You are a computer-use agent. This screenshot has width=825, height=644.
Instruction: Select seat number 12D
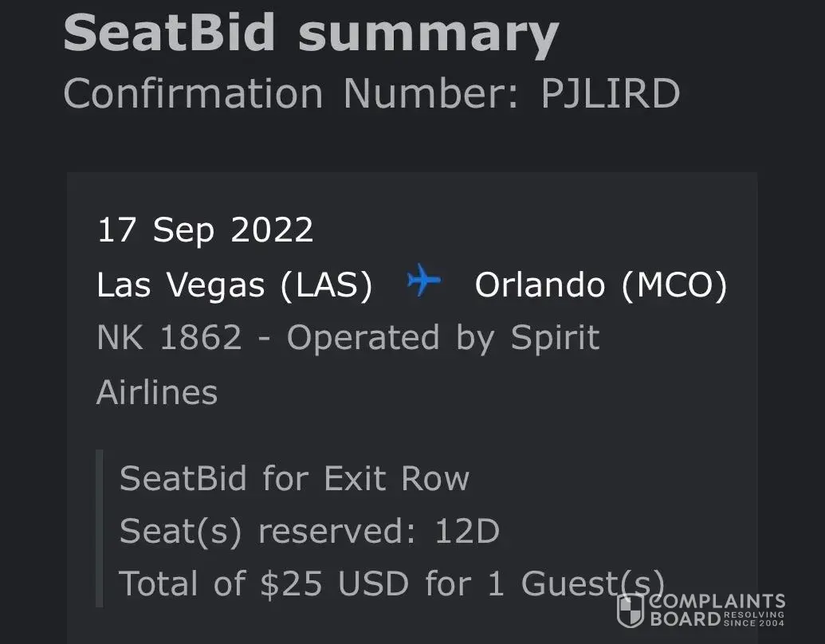pyautogui.click(x=467, y=532)
